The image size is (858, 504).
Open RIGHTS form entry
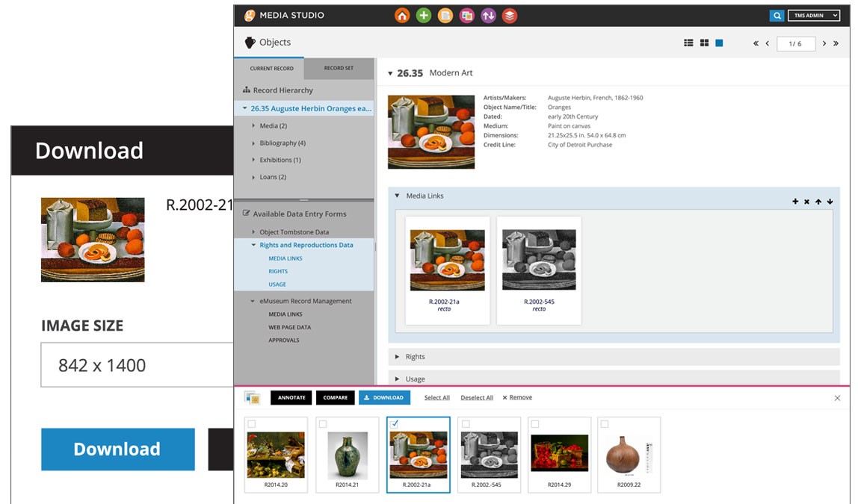coord(278,271)
